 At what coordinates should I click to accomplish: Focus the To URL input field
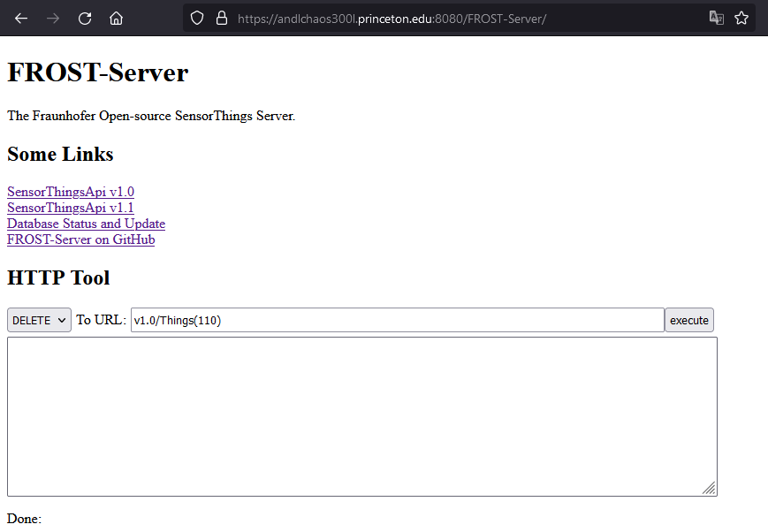(x=397, y=320)
